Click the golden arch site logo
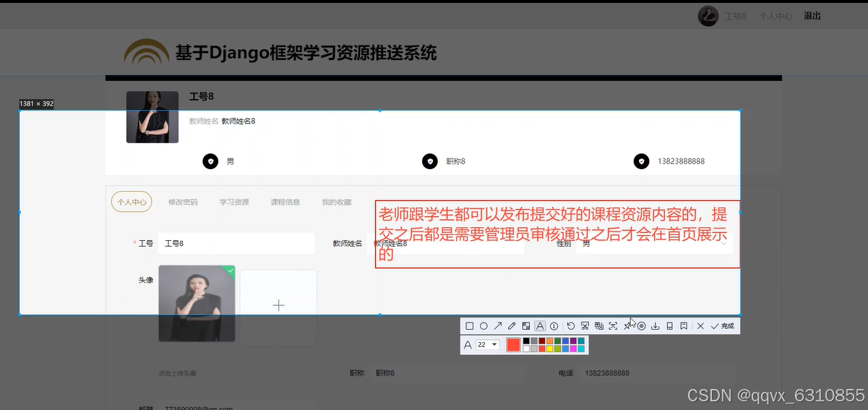This screenshot has width=868, height=410. (x=147, y=52)
